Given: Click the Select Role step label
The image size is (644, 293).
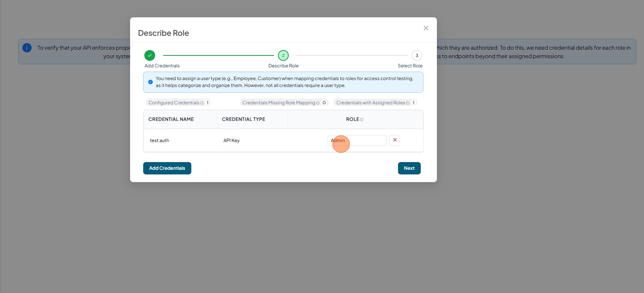Looking at the screenshot, I should [x=410, y=66].
